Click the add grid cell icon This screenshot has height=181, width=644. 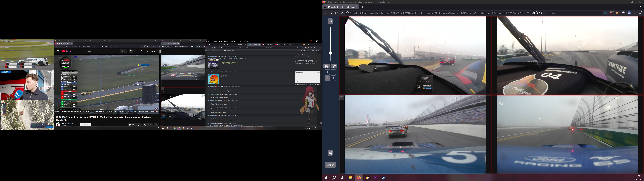[x=327, y=66]
